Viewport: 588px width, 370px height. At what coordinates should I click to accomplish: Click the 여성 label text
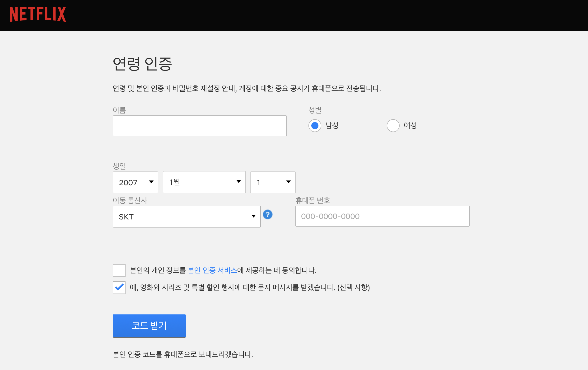coord(410,125)
